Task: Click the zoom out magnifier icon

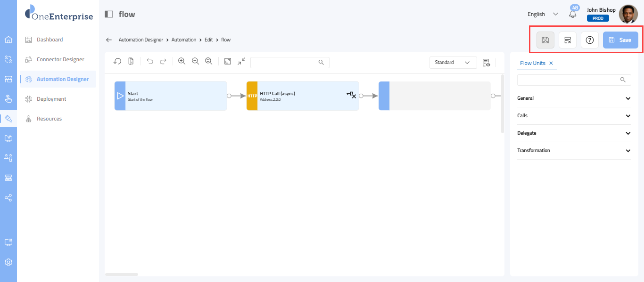Action: pyautogui.click(x=195, y=62)
